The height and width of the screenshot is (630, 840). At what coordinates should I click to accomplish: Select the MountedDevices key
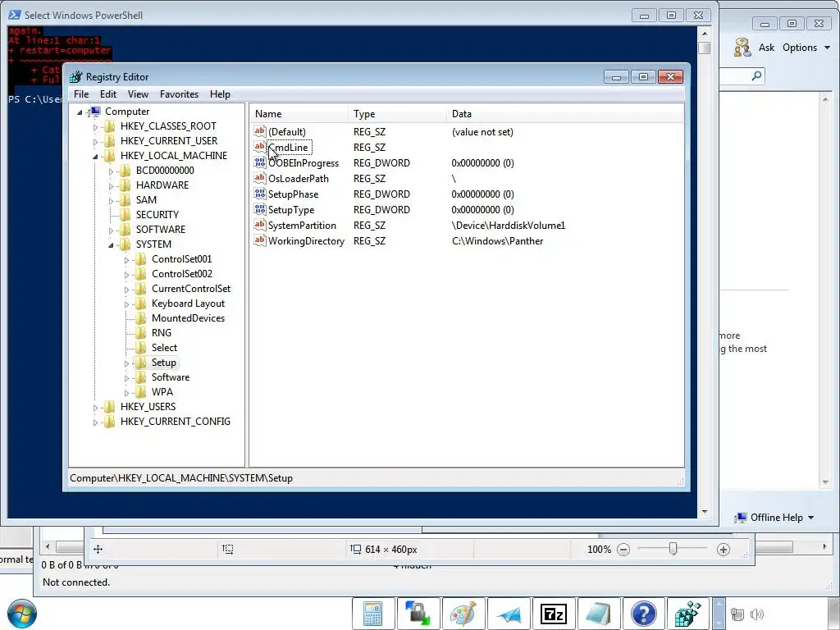(188, 318)
